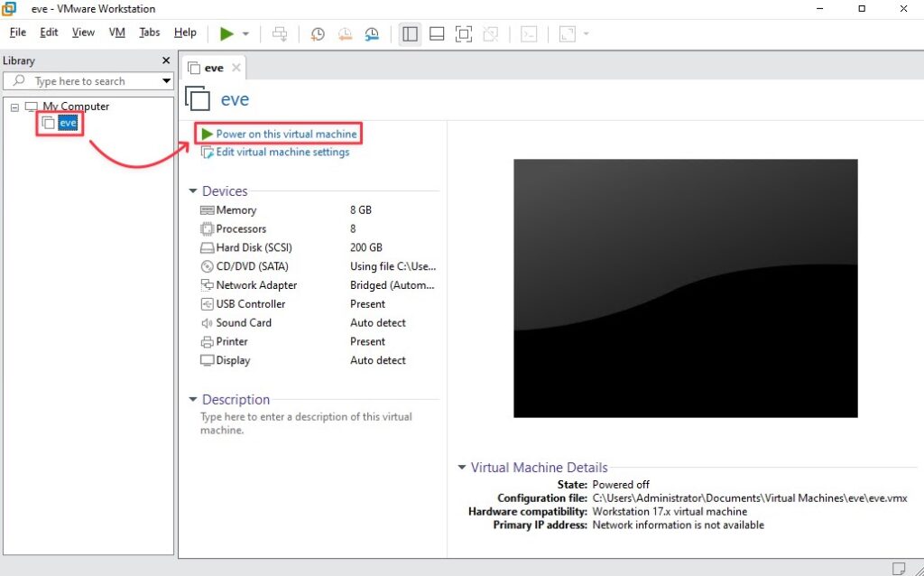Click the Processors CPU icon

(x=207, y=228)
